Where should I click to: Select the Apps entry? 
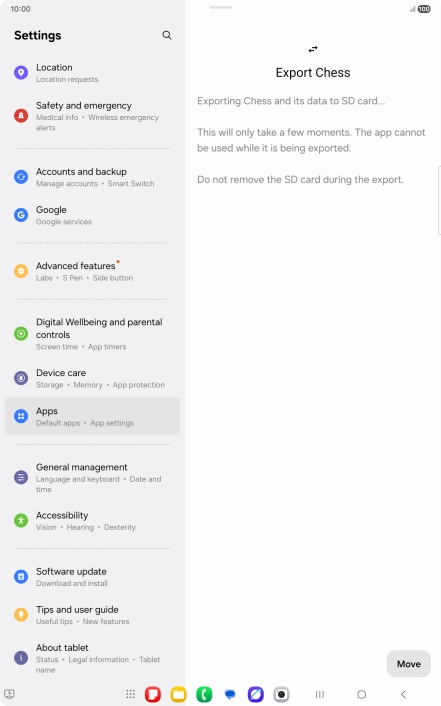pos(92,416)
